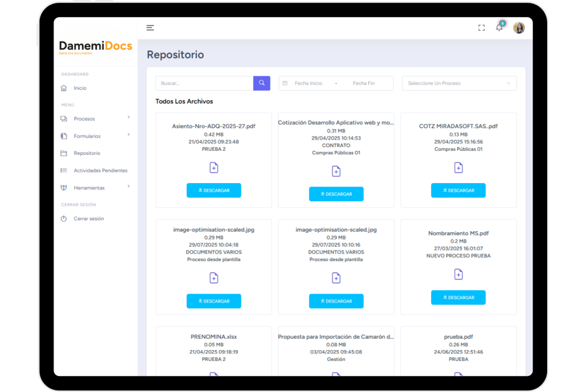
Task: Click the Buscar search input field
Action: [204, 83]
